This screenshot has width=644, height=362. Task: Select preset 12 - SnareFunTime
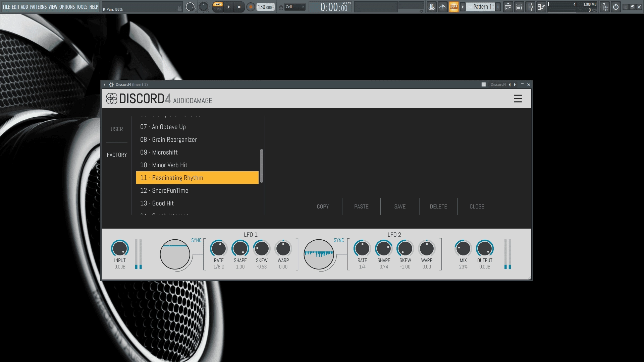(197, 190)
